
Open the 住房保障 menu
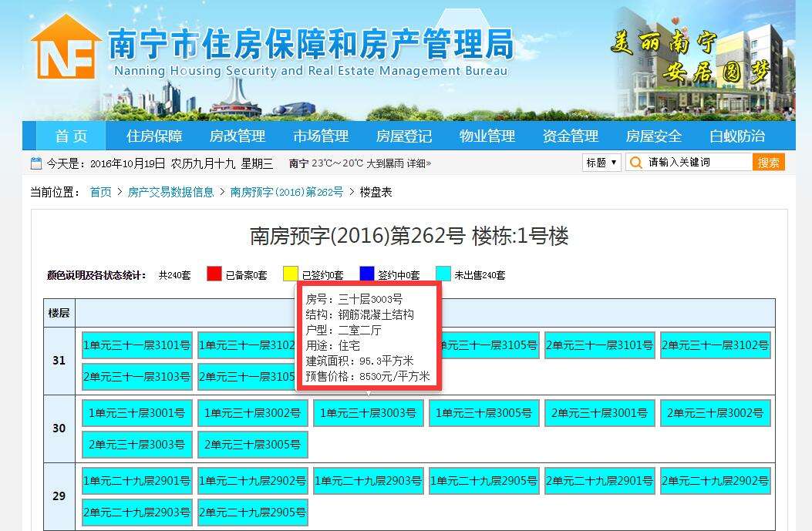click(x=154, y=136)
